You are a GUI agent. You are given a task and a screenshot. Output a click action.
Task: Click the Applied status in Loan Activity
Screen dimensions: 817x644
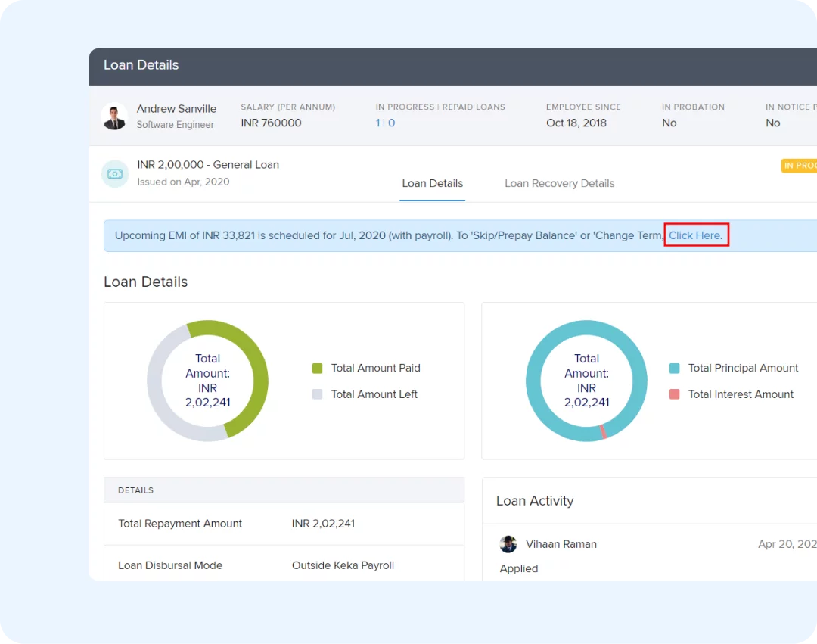(x=519, y=568)
